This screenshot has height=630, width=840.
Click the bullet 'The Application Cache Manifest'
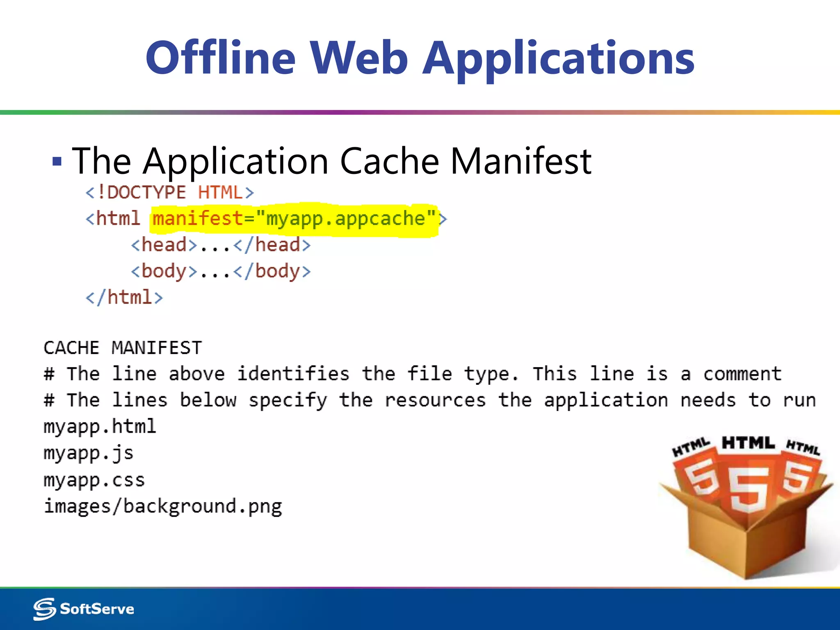click(x=331, y=162)
